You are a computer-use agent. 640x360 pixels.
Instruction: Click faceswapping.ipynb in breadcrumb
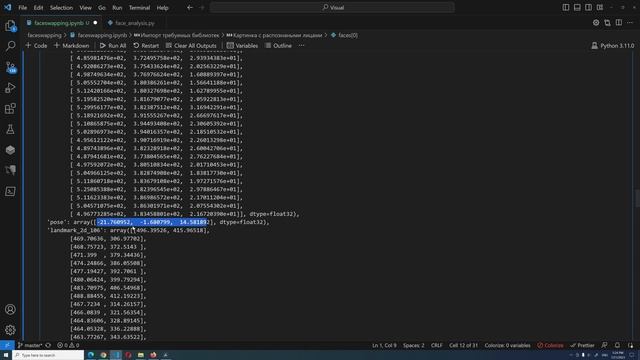pos(99,36)
